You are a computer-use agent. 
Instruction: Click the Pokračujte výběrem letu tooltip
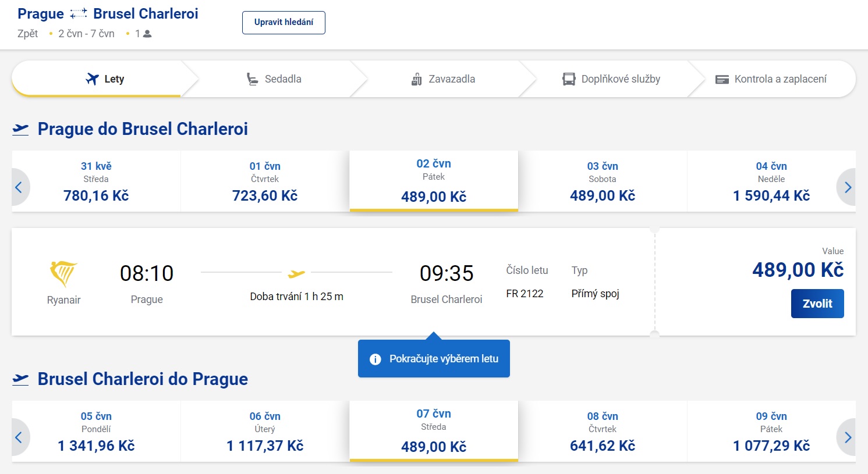click(443, 359)
